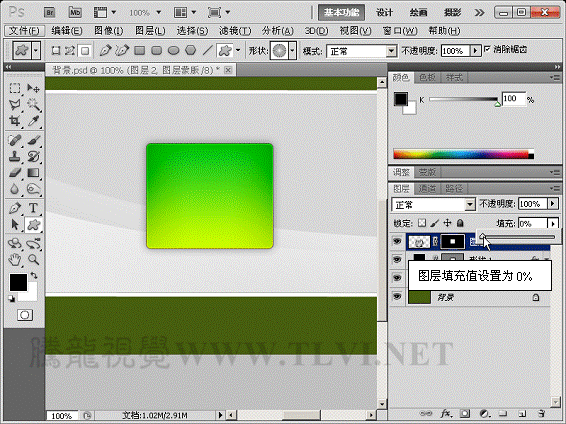
Task: Select the Horizontal Type tool
Action: (33, 208)
